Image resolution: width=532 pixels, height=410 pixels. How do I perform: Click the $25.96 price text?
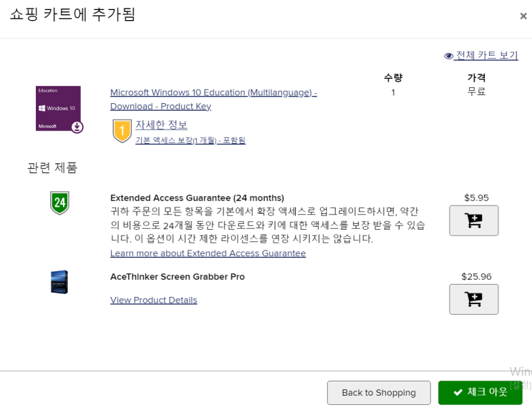(x=476, y=277)
